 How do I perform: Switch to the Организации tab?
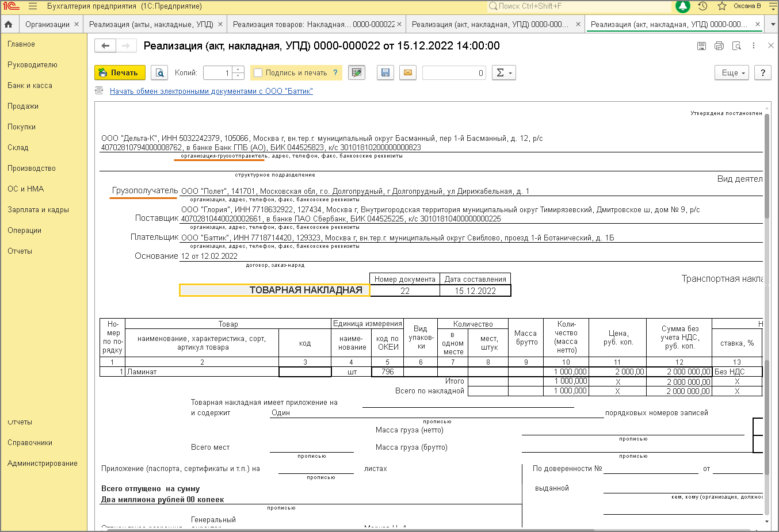[x=47, y=24]
